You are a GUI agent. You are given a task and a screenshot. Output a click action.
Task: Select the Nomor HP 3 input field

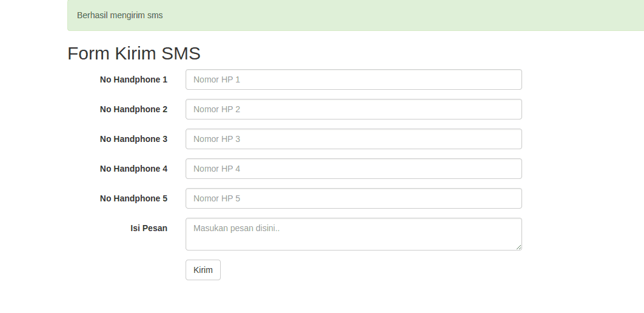point(353,139)
